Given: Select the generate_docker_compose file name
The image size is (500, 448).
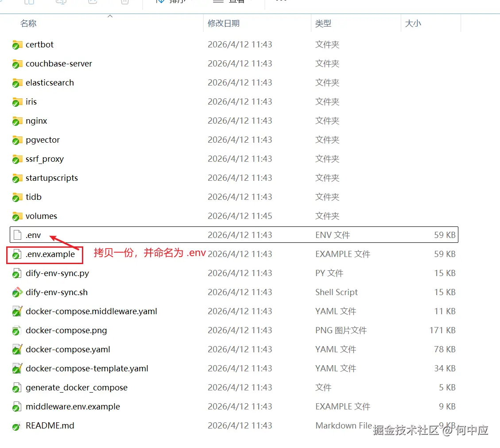Looking at the screenshot, I should coord(77,387).
